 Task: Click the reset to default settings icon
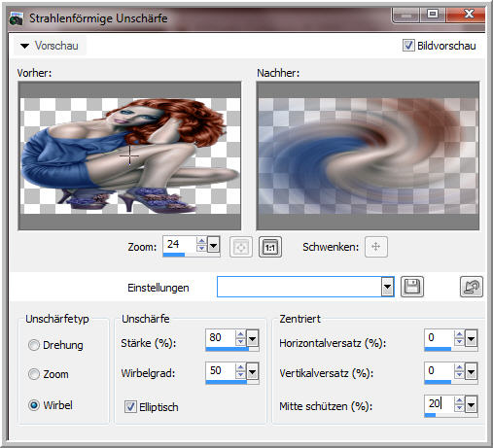pyautogui.click(x=472, y=287)
